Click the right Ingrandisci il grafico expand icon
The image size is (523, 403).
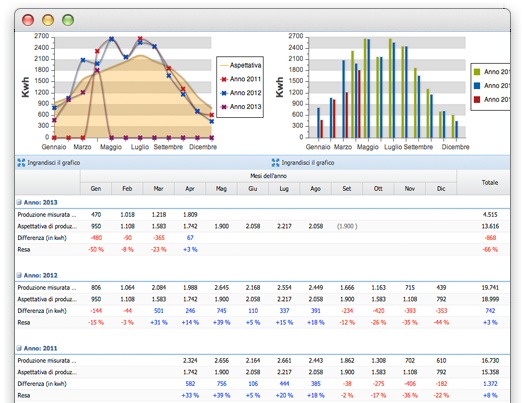(275, 163)
